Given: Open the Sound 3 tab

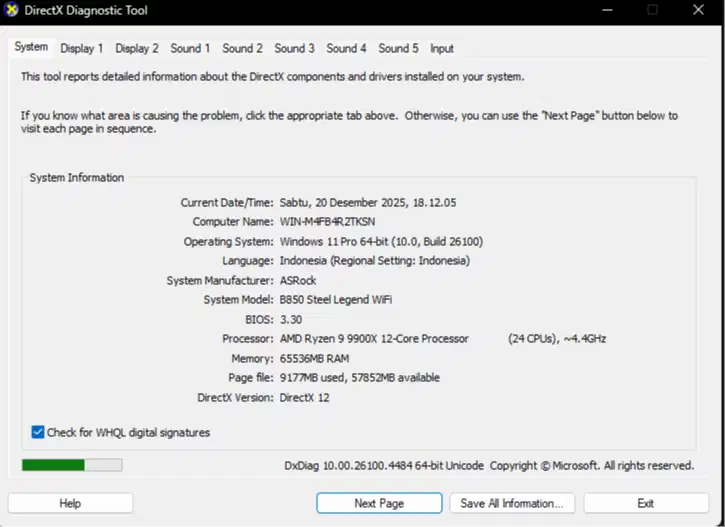Looking at the screenshot, I should (295, 49).
